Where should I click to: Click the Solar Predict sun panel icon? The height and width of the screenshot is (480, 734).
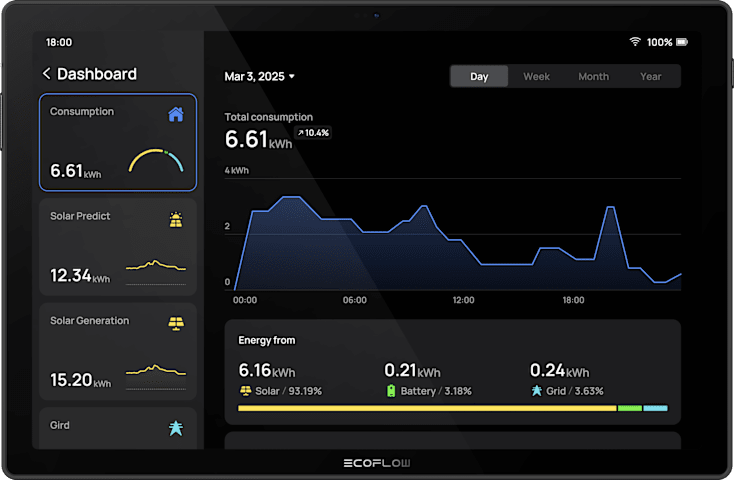coord(176,219)
